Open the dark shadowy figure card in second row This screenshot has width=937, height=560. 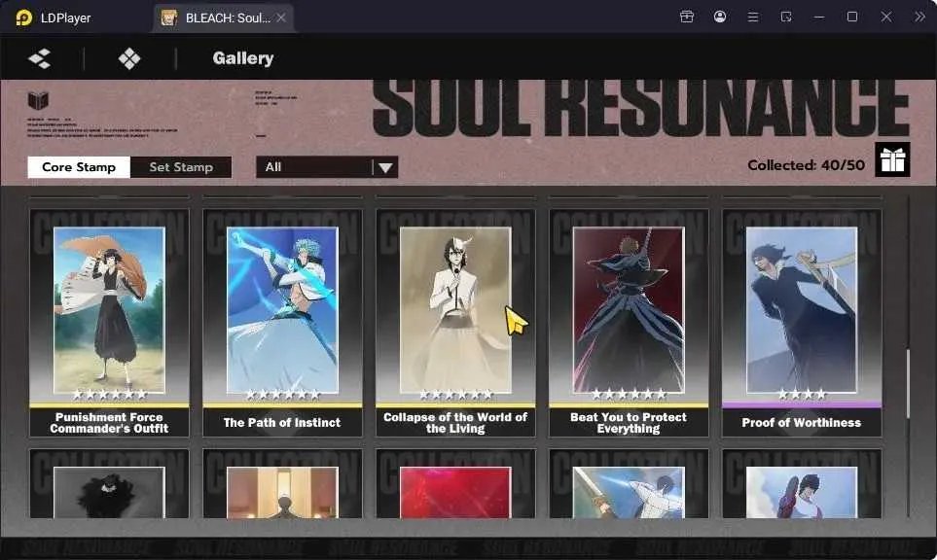pyautogui.click(x=109, y=483)
